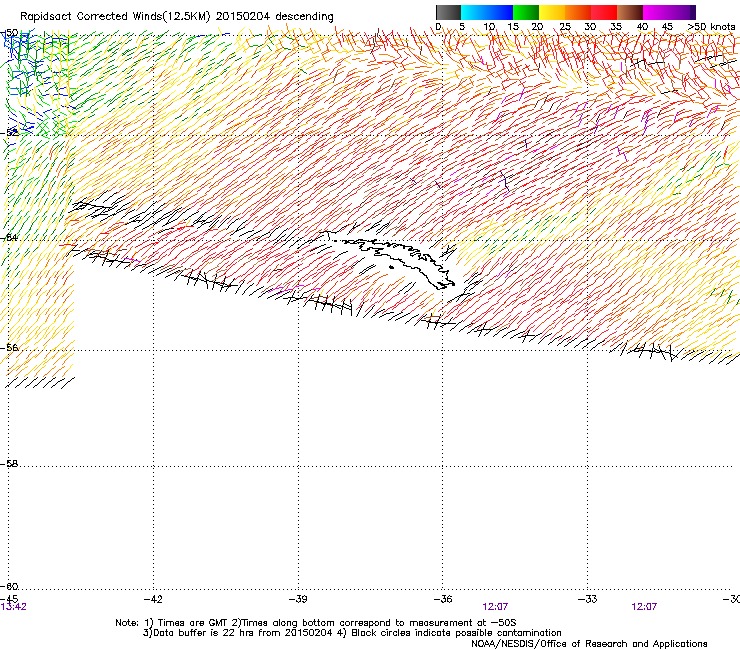Click the magenta 40-45 knots legend swatch

click(656, 12)
